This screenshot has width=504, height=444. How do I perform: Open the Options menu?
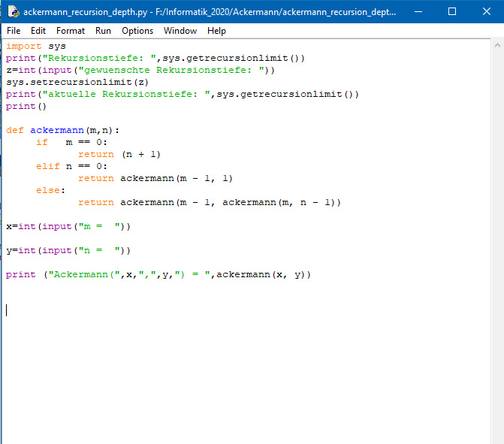click(137, 31)
